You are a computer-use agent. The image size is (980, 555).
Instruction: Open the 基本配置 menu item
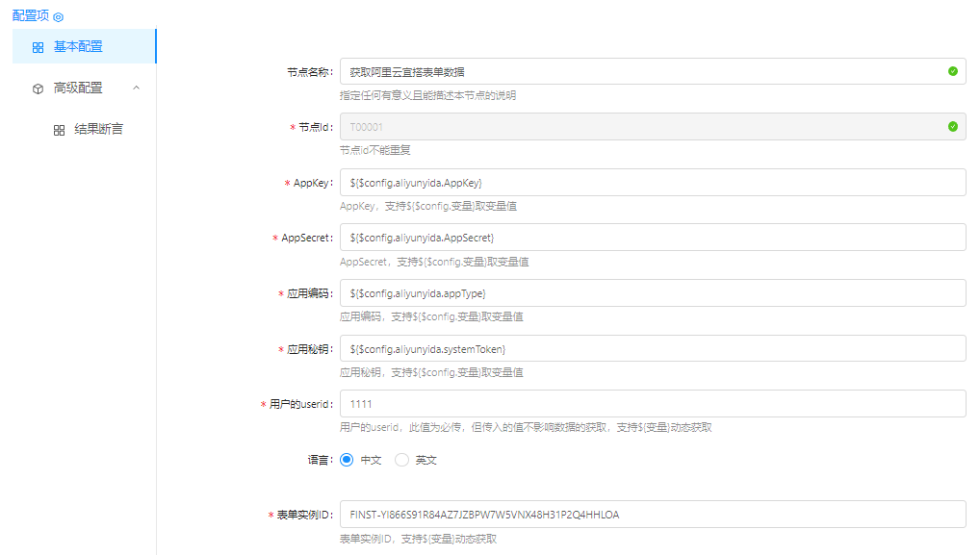(x=78, y=46)
